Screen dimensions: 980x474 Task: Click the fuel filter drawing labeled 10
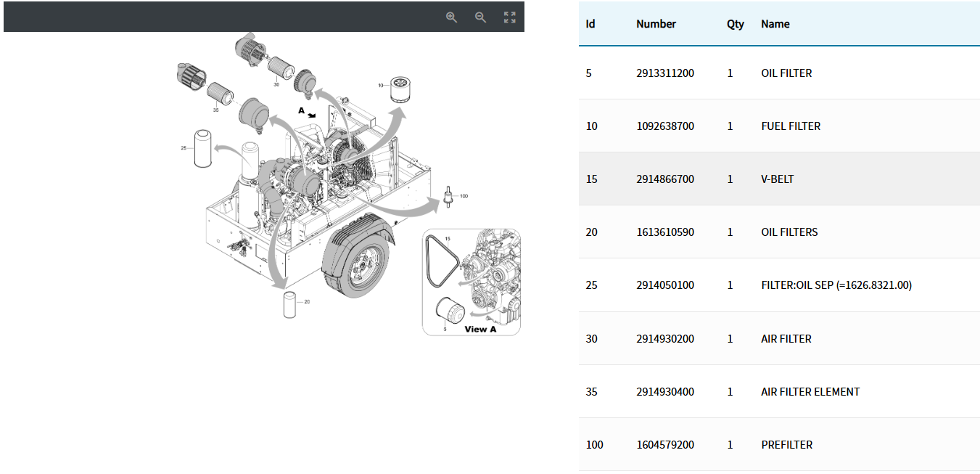[x=396, y=90]
